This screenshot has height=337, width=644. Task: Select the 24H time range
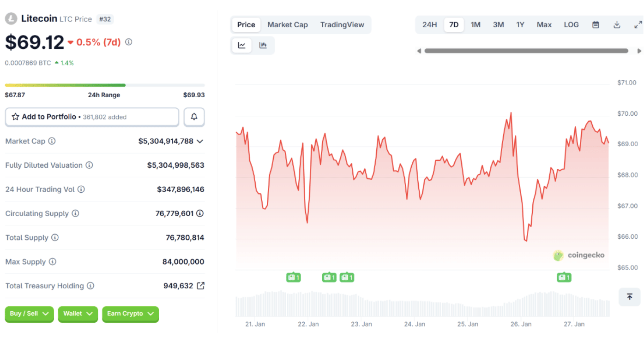(x=429, y=25)
